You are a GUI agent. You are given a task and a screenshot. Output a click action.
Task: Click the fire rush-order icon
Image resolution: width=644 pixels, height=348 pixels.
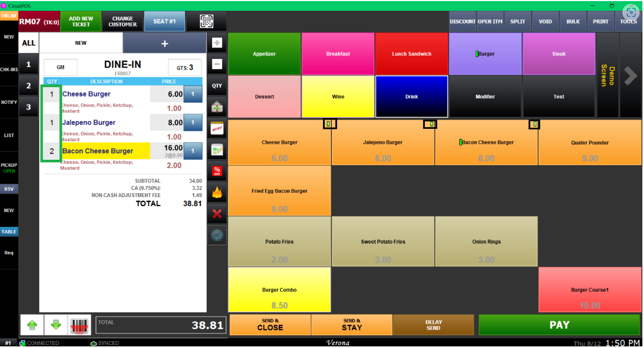coord(217,193)
